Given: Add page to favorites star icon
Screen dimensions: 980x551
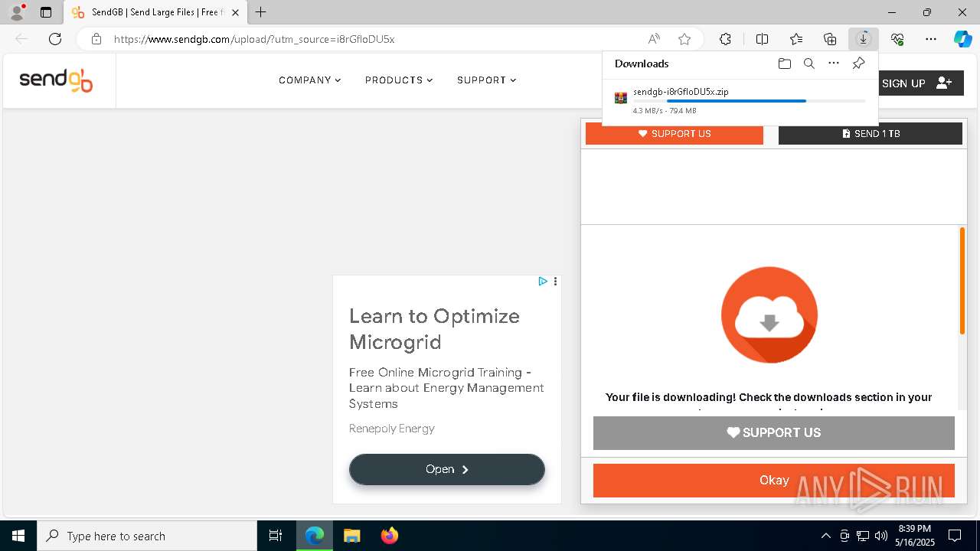Looking at the screenshot, I should coord(684,39).
